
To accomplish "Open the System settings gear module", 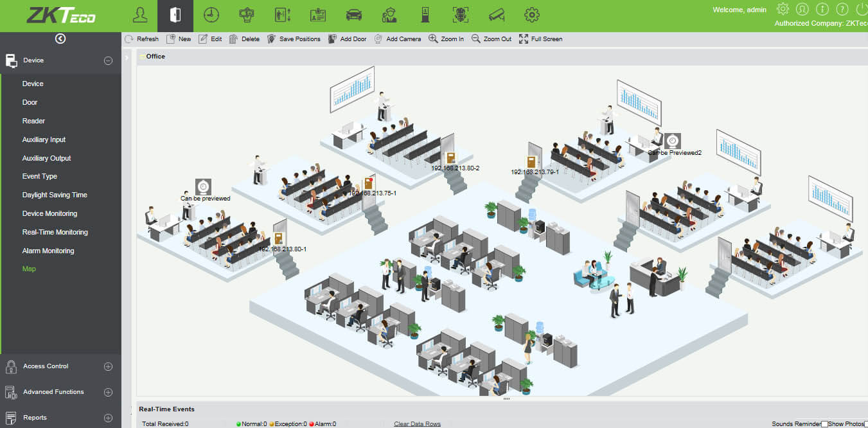I will tap(532, 14).
